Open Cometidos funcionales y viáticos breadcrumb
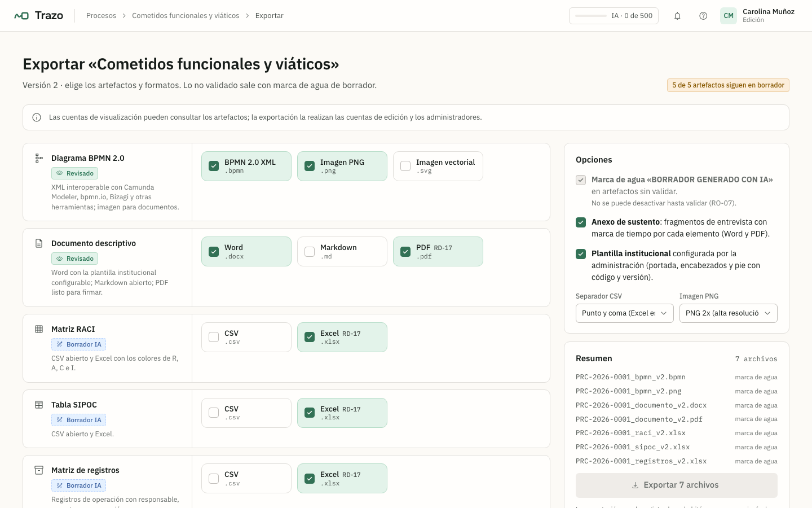812x508 pixels. tap(186, 16)
